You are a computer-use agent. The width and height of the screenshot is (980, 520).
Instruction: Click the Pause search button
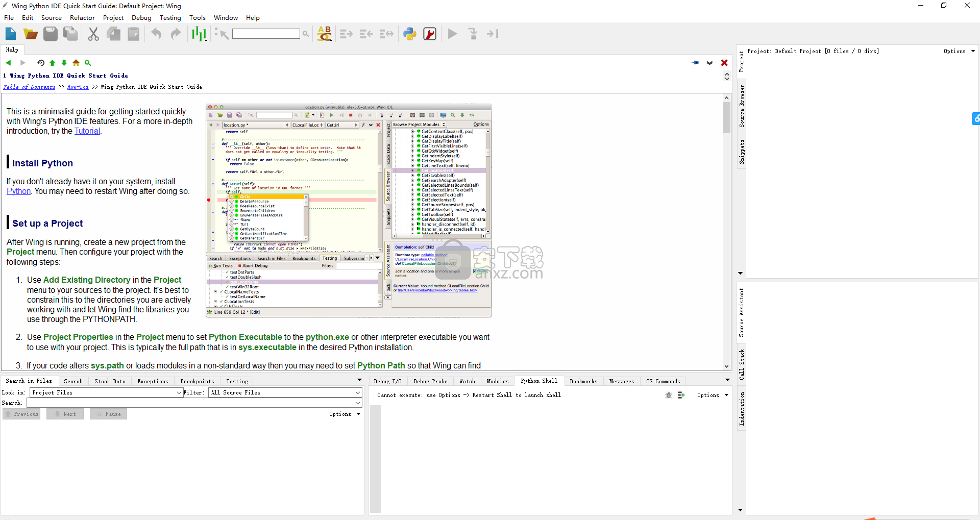click(108, 414)
